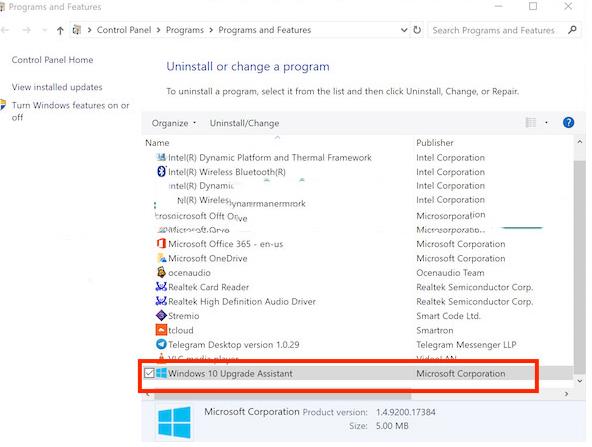Click the change view layout icon

[x=531, y=123]
